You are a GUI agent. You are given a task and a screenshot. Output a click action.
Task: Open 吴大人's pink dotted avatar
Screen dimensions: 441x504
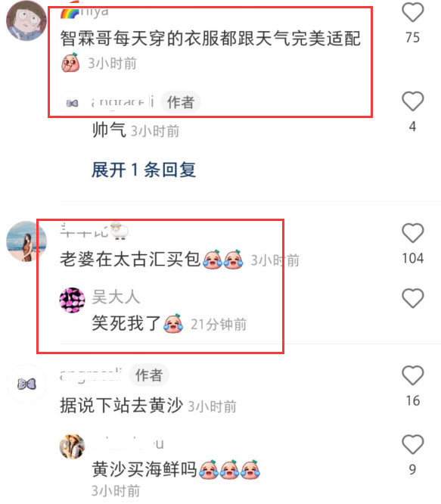point(73,300)
